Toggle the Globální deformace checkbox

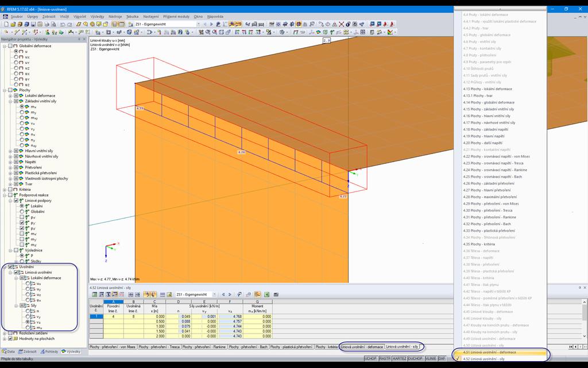[x=10, y=46]
